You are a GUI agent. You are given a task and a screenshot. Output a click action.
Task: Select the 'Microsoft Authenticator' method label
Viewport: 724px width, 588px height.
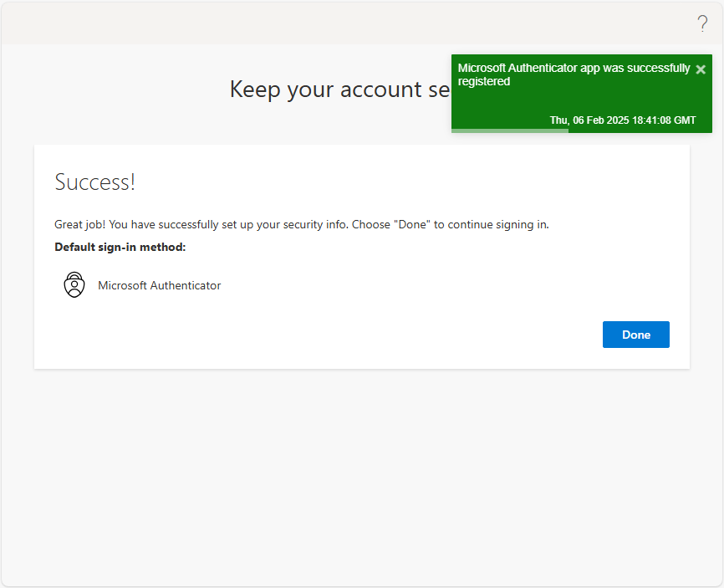[x=160, y=285]
